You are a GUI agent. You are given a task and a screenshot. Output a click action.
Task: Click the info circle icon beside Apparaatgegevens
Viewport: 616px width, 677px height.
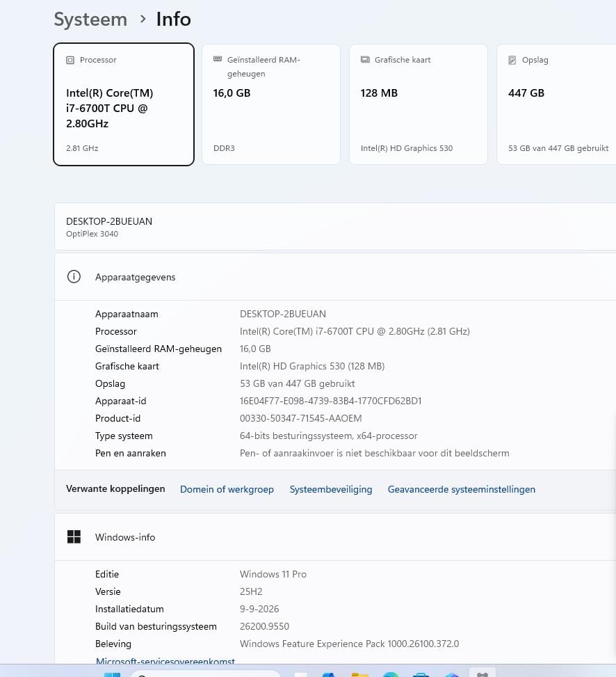pyautogui.click(x=74, y=276)
